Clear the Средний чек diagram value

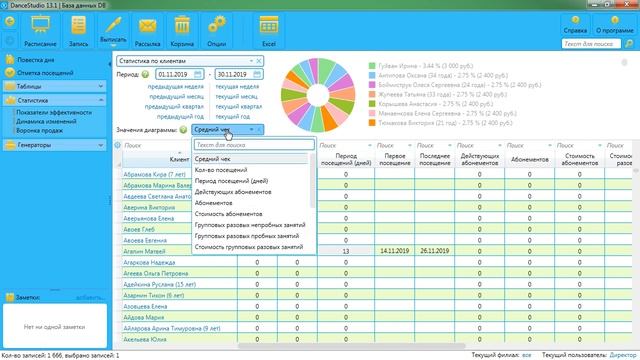click(259, 130)
